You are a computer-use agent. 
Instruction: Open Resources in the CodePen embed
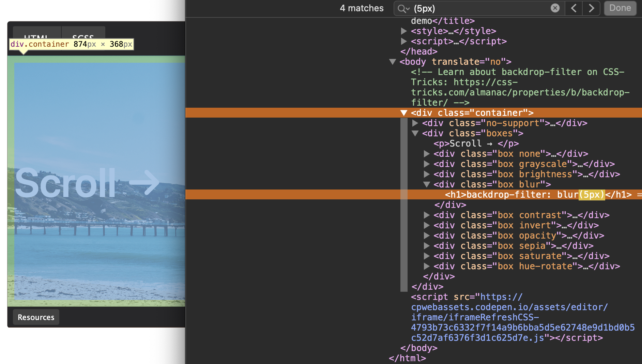36,317
